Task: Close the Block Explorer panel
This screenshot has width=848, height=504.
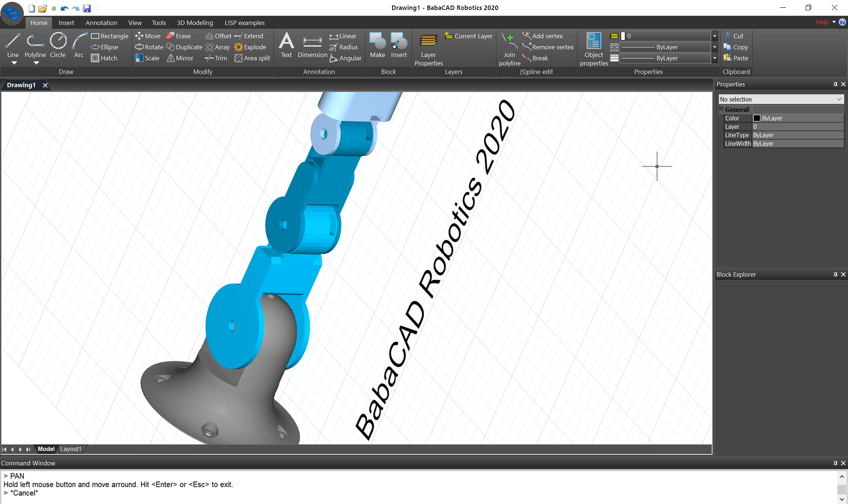Action: (843, 275)
